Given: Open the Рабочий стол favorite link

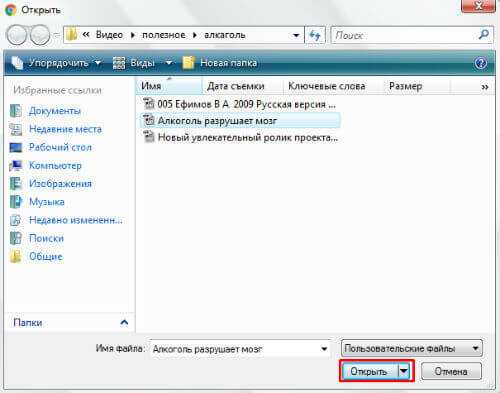Looking at the screenshot, I should 60,147.
